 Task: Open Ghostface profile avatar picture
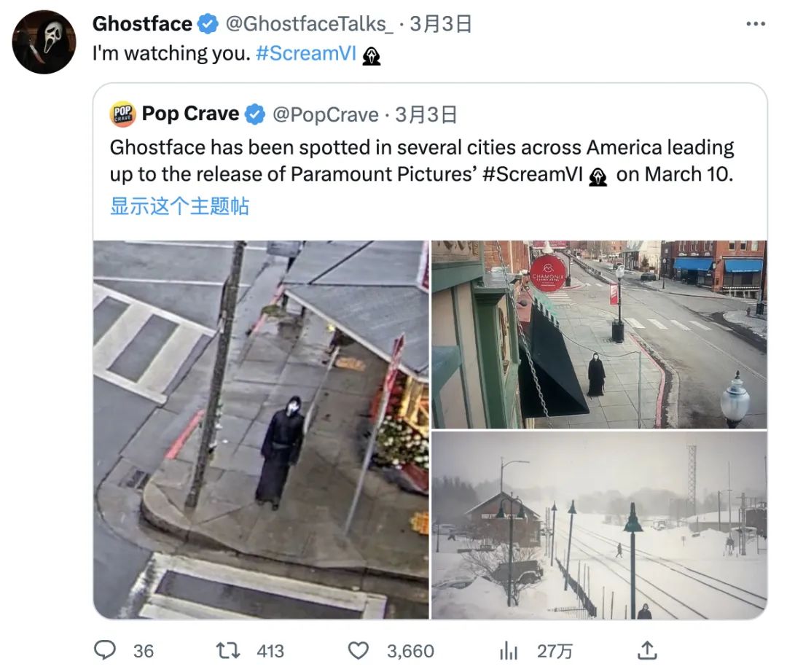[x=44, y=42]
